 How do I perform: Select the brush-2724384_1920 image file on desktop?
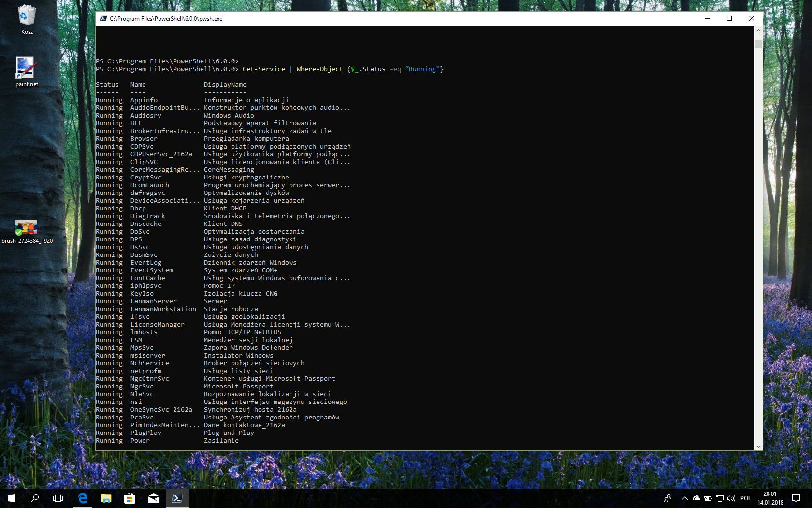(27, 231)
